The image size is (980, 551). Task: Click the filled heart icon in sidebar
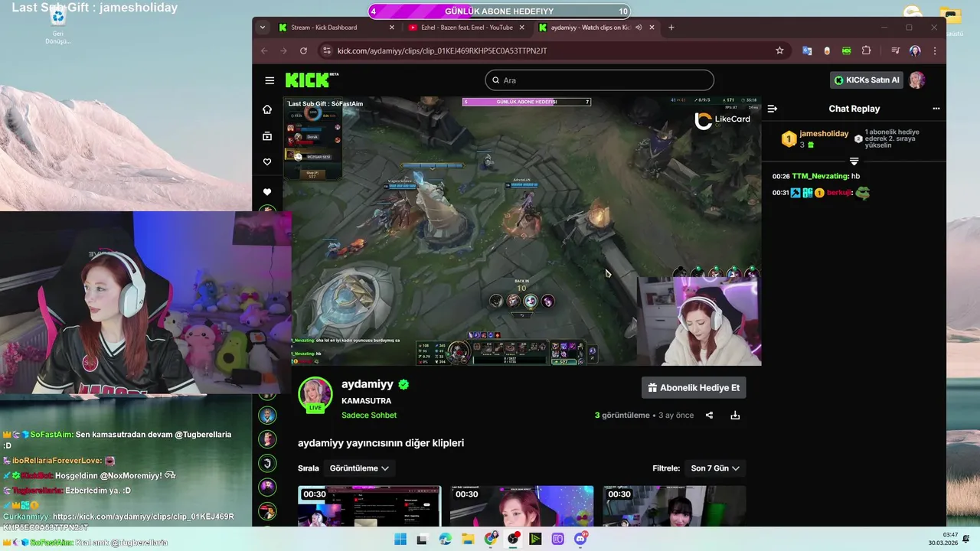[x=267, y=192]
